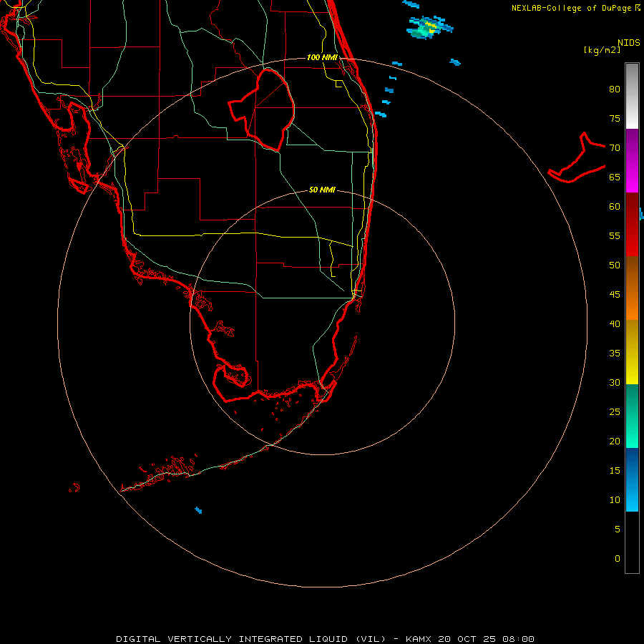Click the green-teal segment of the color bar
This screenshot has width=644, height=644.
pos(632,416)
